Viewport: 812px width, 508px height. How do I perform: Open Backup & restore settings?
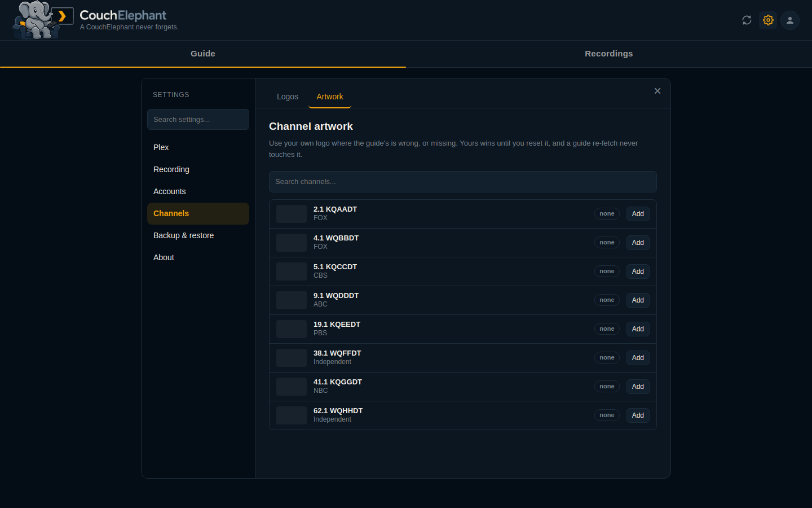pos(198,235)
